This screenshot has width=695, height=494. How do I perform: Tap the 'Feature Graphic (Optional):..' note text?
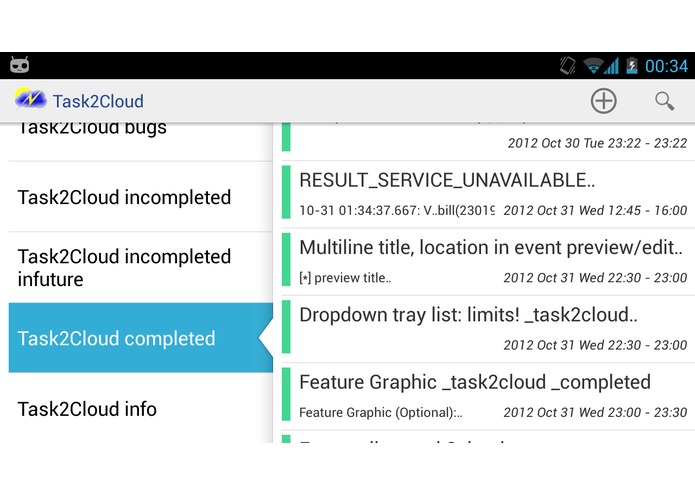pyautogui.click(x=380, y=412)
